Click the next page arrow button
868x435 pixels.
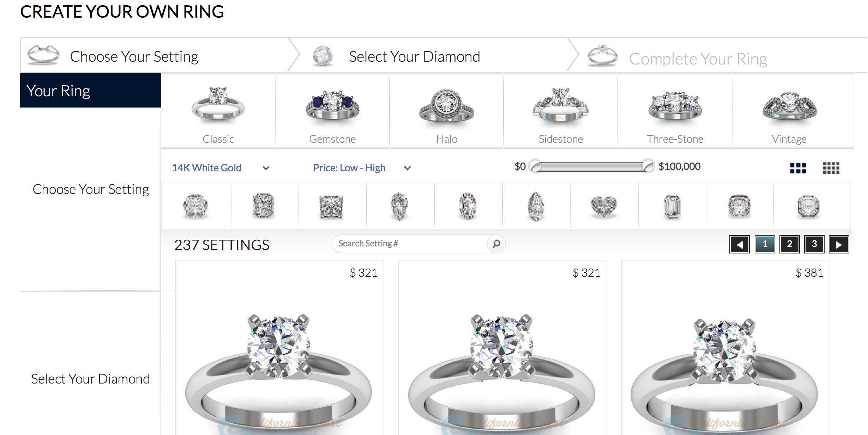coord(839,244)
